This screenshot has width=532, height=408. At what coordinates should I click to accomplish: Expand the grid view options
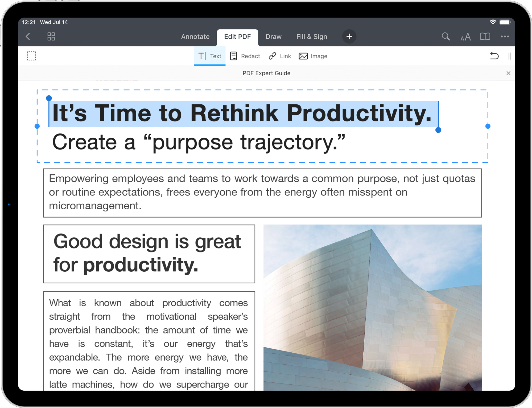(x=51, y=36)
